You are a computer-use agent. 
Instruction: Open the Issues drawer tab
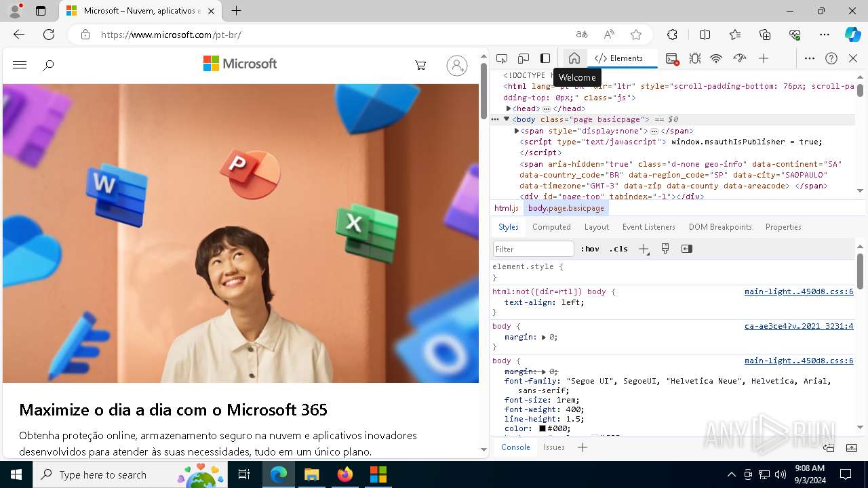coord(554,447)
